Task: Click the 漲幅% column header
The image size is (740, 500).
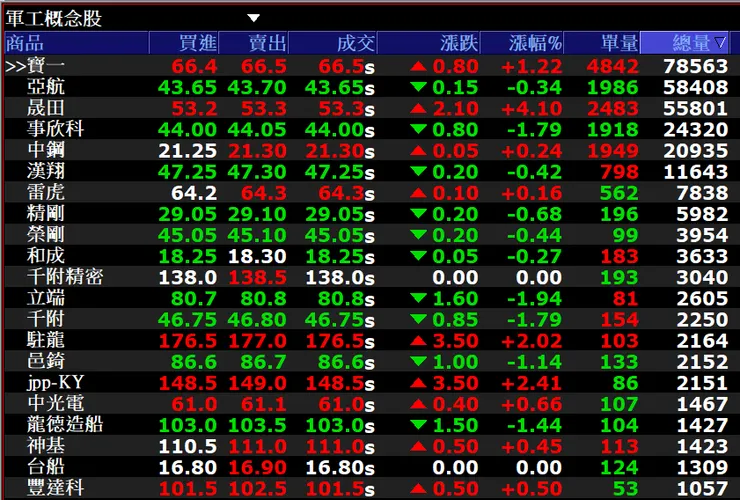Action: coord(522,43)
